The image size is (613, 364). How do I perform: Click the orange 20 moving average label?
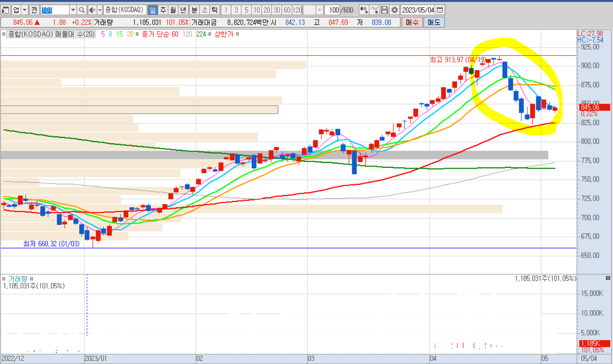[x=130, y=34]
